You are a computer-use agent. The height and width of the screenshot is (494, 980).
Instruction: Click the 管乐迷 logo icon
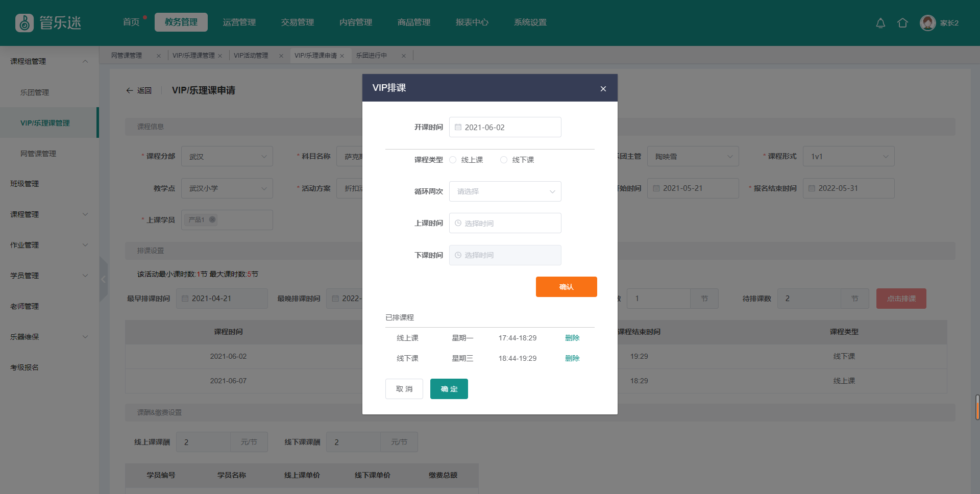(x=24, y=23)
